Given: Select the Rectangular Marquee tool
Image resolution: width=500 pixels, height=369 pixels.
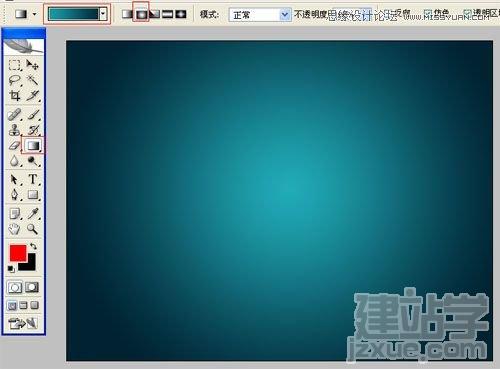Looking at the screenshot, I should pyautogui.click(x=15, y=65).
